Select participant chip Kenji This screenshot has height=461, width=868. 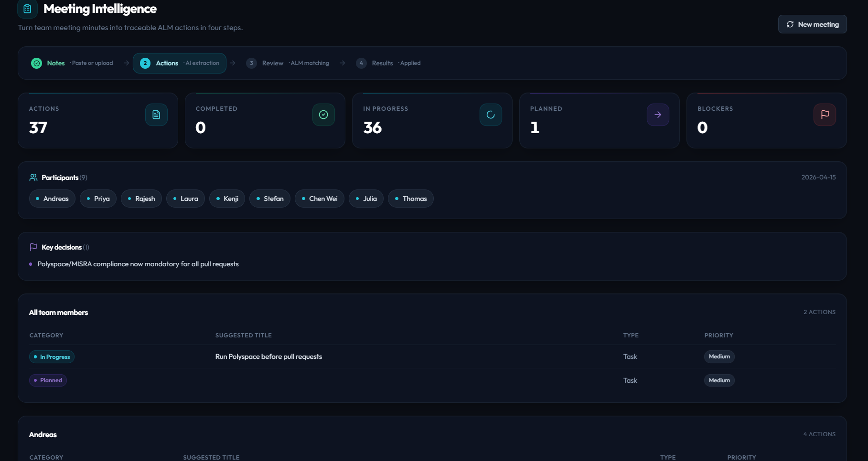227,199
